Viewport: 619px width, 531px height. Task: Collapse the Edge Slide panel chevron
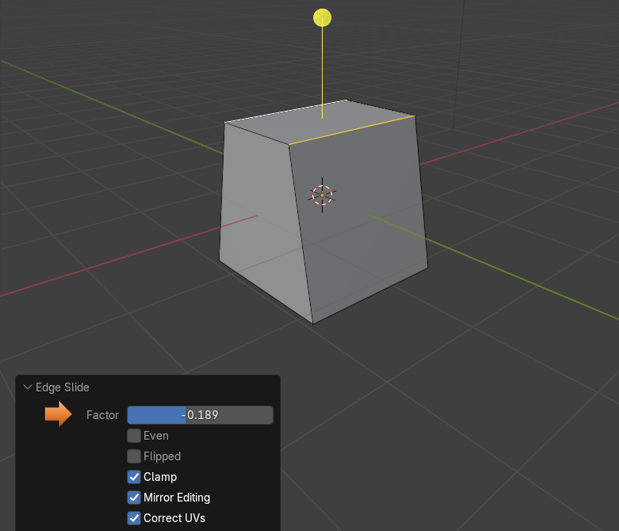point(28,388)
